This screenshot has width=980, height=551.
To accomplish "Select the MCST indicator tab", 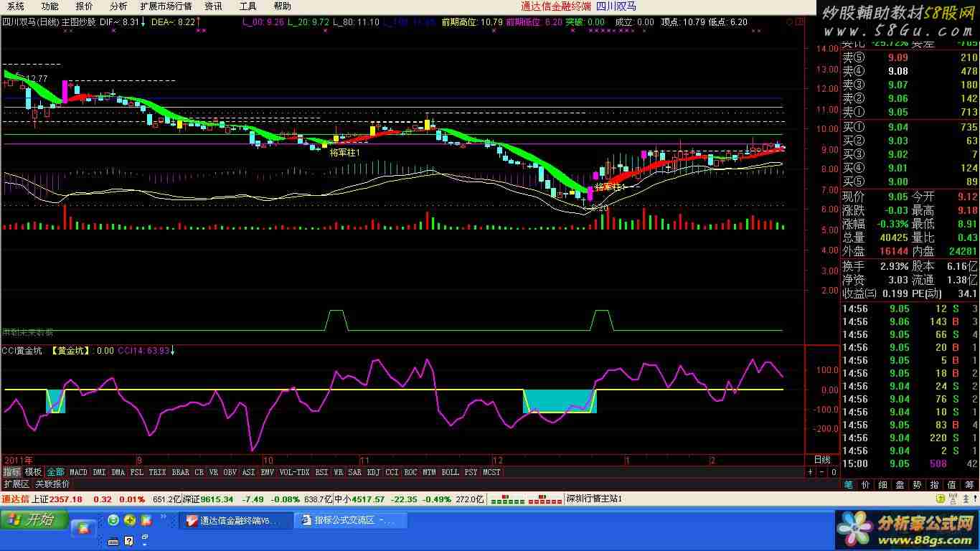I will click(x=491, y=472).
